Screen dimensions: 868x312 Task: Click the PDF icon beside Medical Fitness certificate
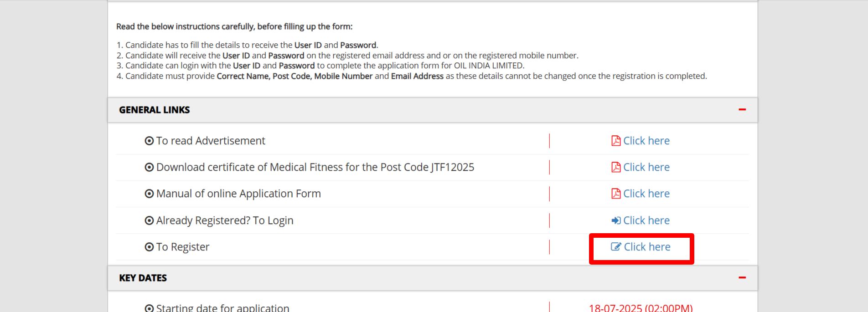(x=616, y=167)
